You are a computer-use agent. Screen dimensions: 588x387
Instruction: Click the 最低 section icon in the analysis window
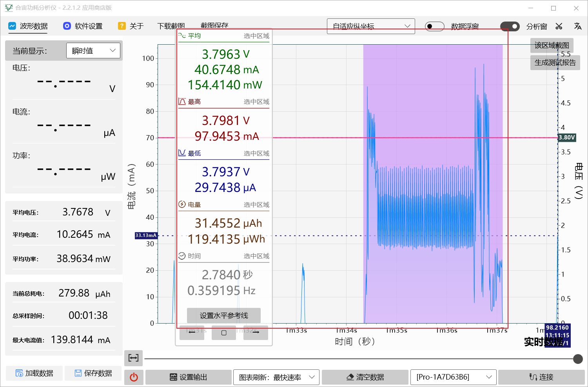(x=182, y=153)
